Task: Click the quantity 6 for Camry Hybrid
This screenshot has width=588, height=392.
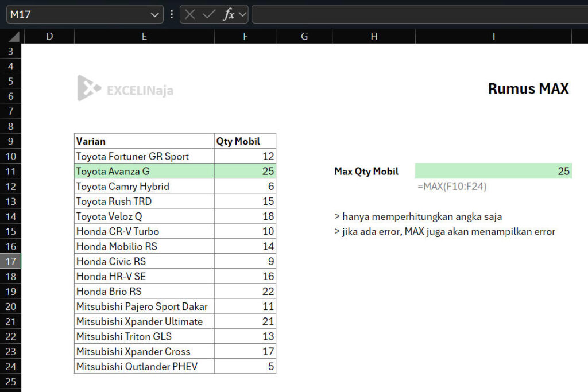Action: tap(245, 187)
